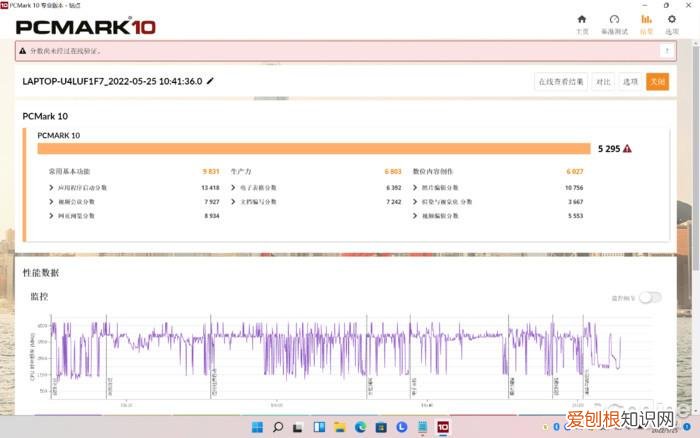Open the Benchmarks (基准测试) gauge icon

tap(614, 22)
